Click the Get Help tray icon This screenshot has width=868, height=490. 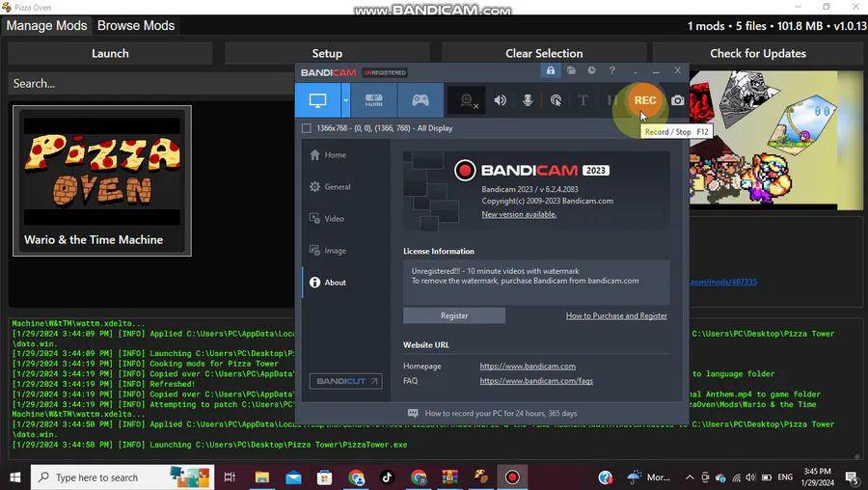(606, 477)
